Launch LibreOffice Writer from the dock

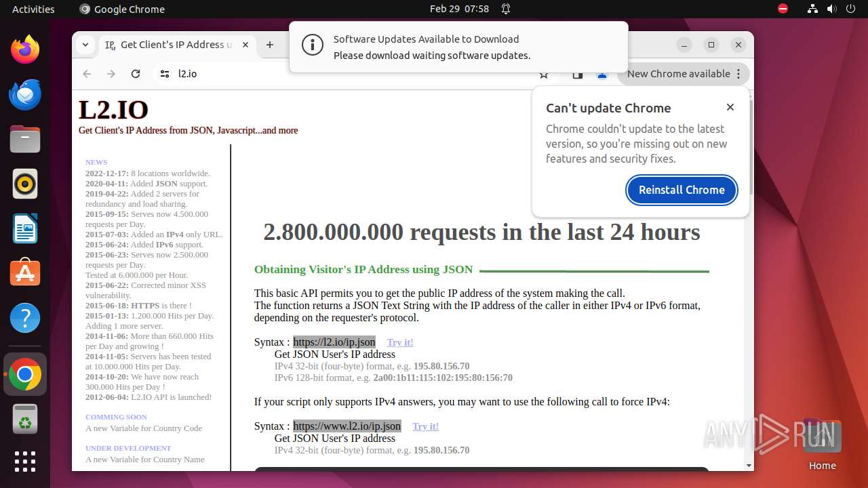click(x=25, y=228)
